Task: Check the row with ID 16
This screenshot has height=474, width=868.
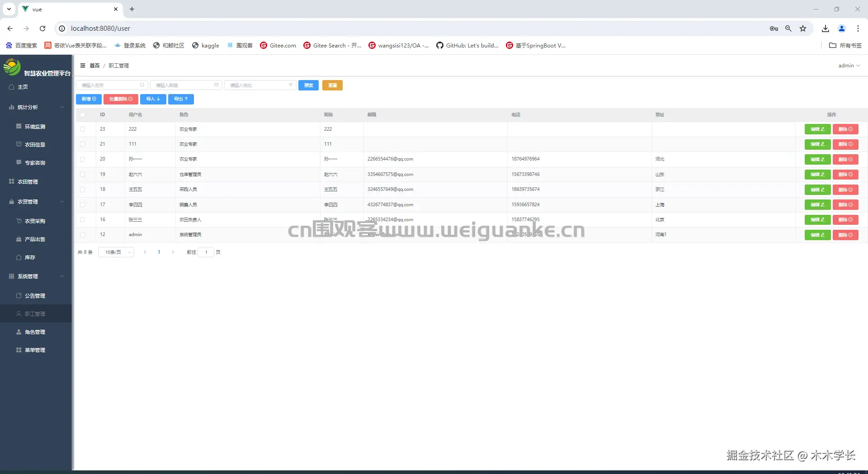Action: [x=82, y=220]
